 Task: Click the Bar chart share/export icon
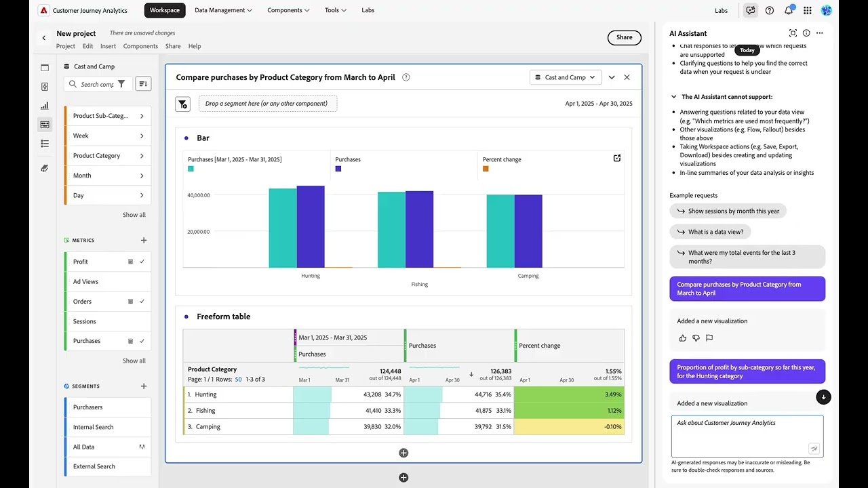[617, 158]
